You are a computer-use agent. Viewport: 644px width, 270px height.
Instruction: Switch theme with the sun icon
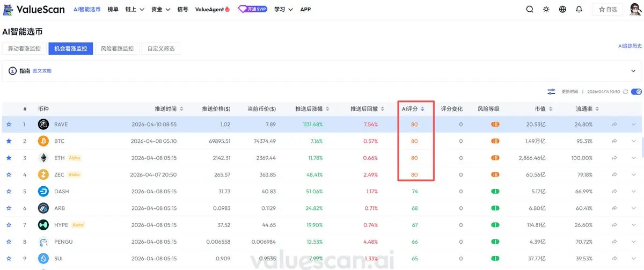click(x=546, y=9)
